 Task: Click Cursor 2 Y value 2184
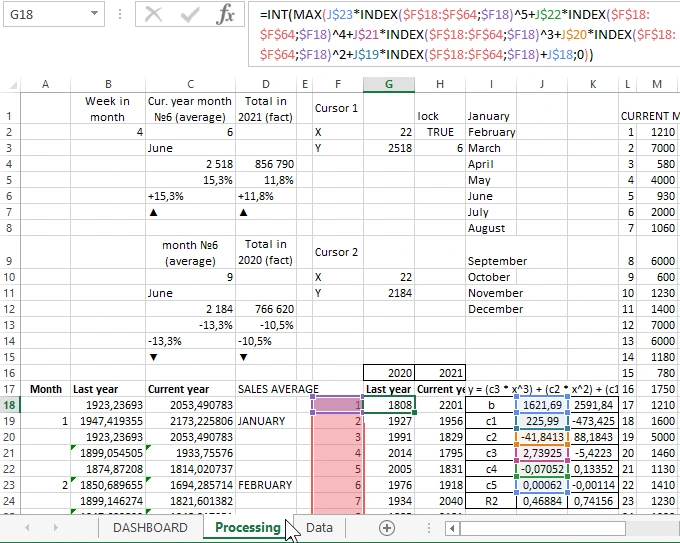pyautogui.click(x=389, y=293)
